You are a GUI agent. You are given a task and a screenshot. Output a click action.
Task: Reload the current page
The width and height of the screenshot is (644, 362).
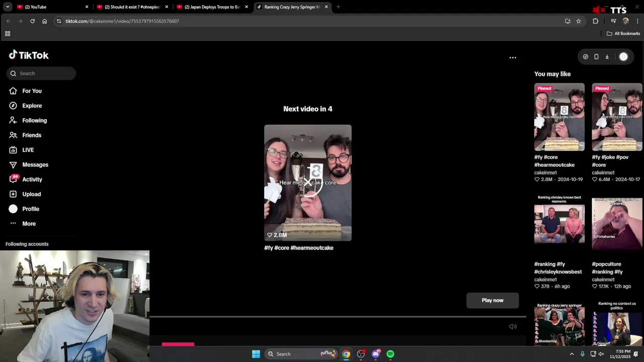[x=32, y=21]
